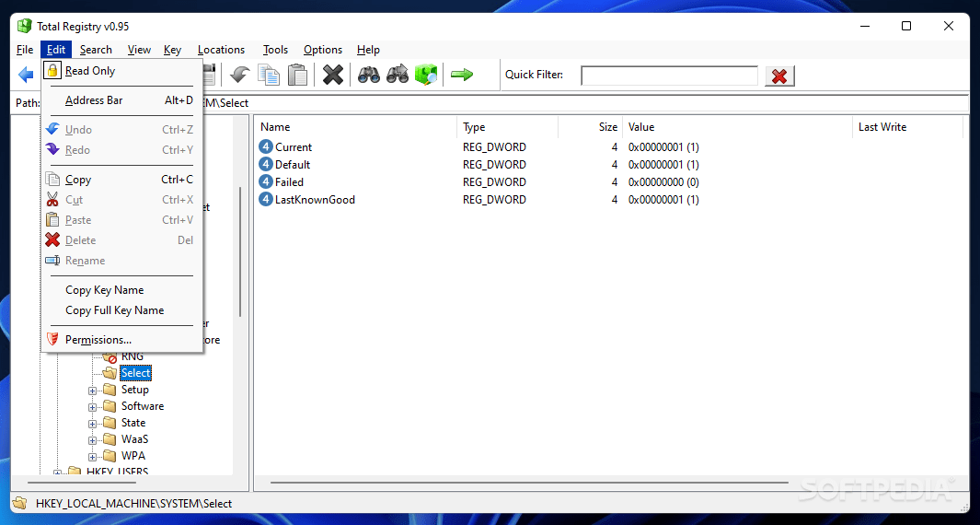This screenshot has height=525, width=980.
Task: Click the DWORD icon beside Default
Action: tap(266, 165)
